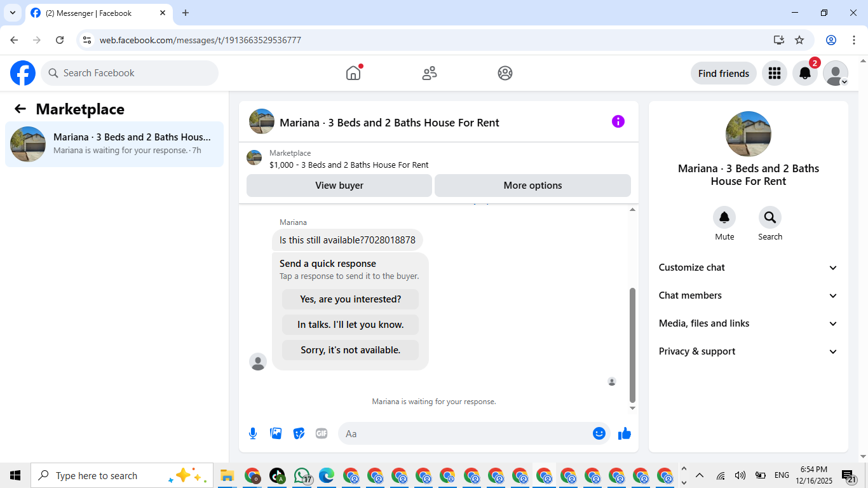This screenshot has height=488, width=868.
Task: Open the Friends icon in top navigation
Action: 430,73
